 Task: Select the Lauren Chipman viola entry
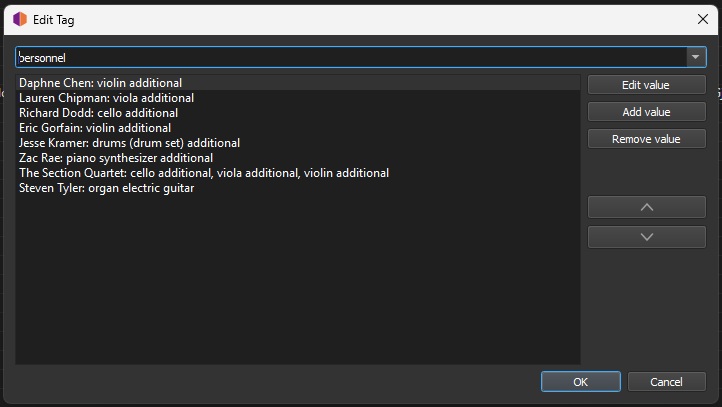106,98
